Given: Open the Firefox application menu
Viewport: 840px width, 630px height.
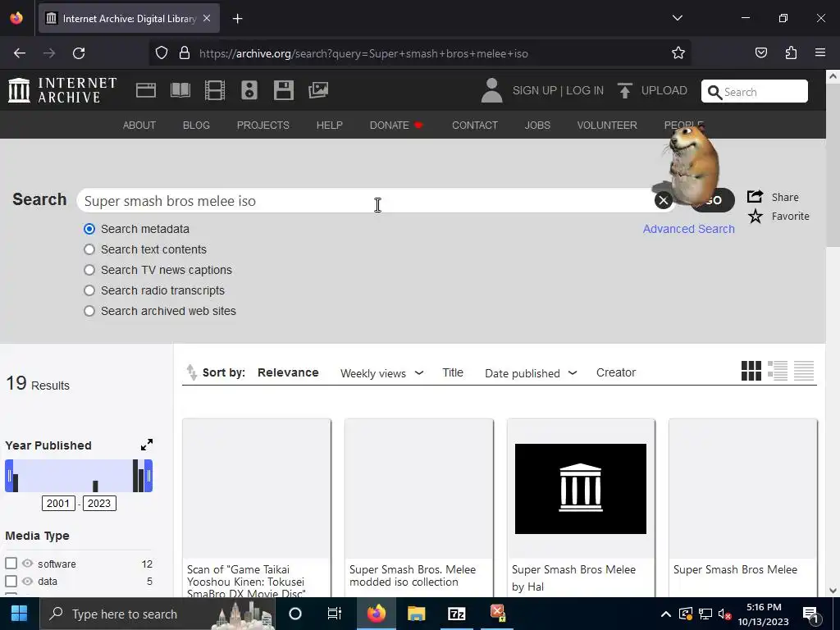Looking at the screenshot, I should [820, 52].
